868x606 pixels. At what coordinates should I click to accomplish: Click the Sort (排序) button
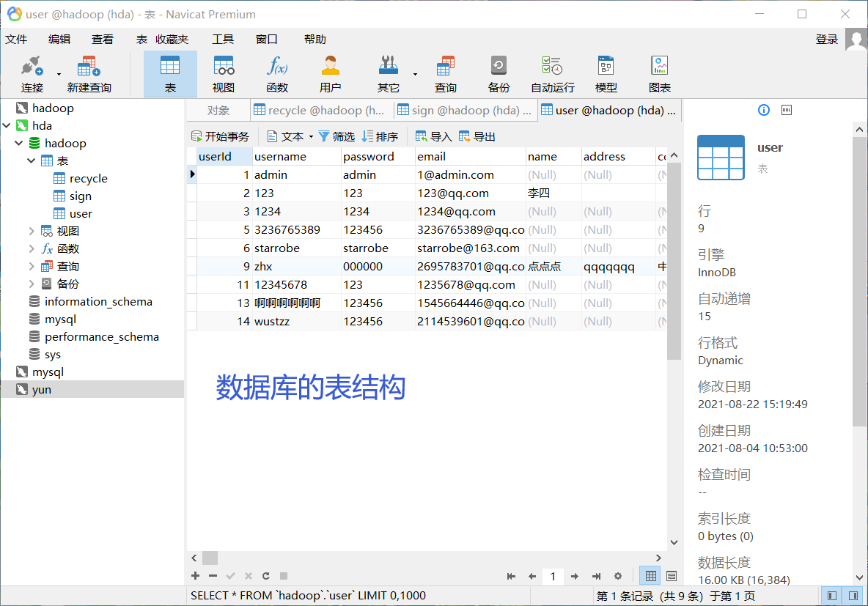click(380, 137)
